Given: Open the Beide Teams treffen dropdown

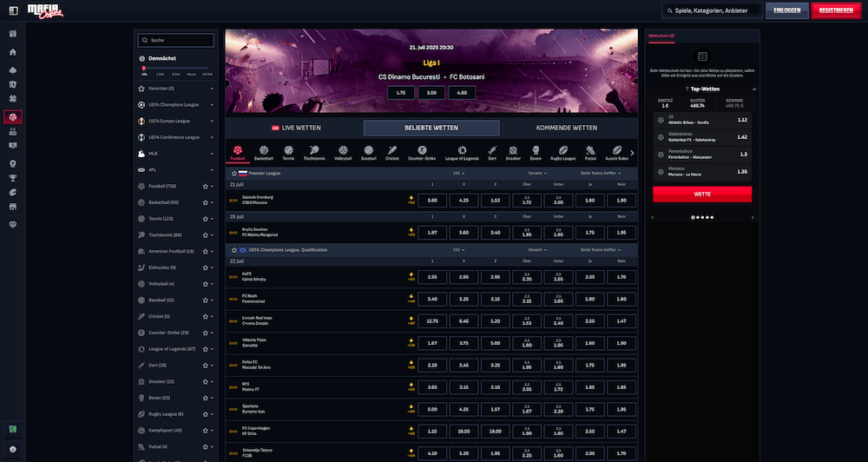Looking at the screenshot, I should pos(601,174).
